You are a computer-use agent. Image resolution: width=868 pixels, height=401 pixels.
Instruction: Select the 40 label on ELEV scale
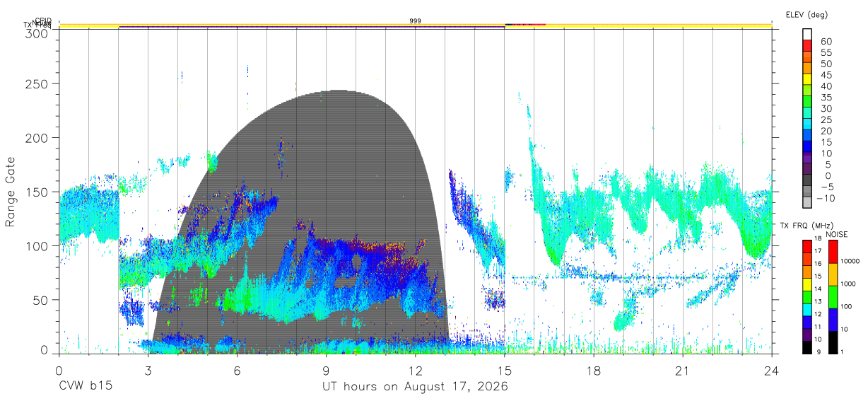pos(826,86)
